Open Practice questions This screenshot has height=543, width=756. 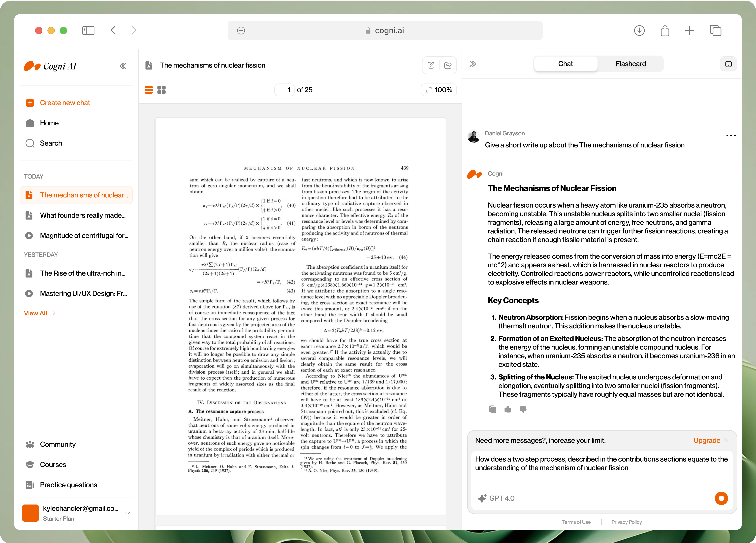[x=61, y=485]
